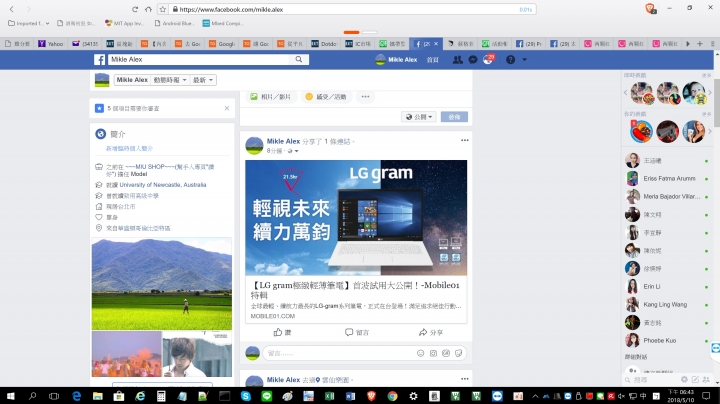The width and height of the screenshot is (720, 404).
Task: Open the Messenger icon in top bar
Action: (472, 59)
